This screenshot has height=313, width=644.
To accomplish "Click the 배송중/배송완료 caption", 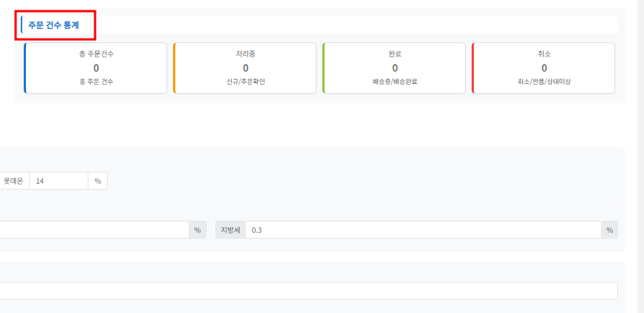I will (394, 82).
